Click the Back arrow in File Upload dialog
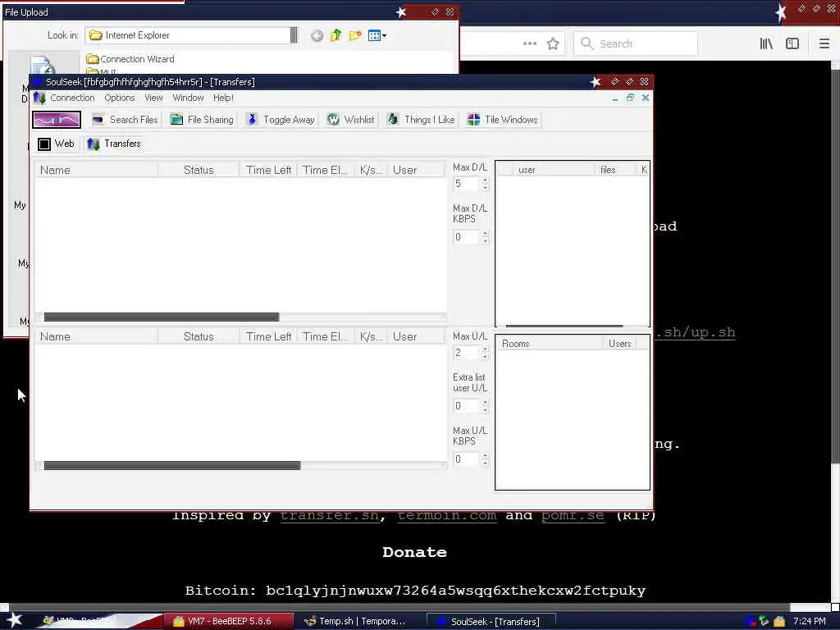The height and width of the screenshot is (630, 840). pyautogui.click(x=317, y=36)
